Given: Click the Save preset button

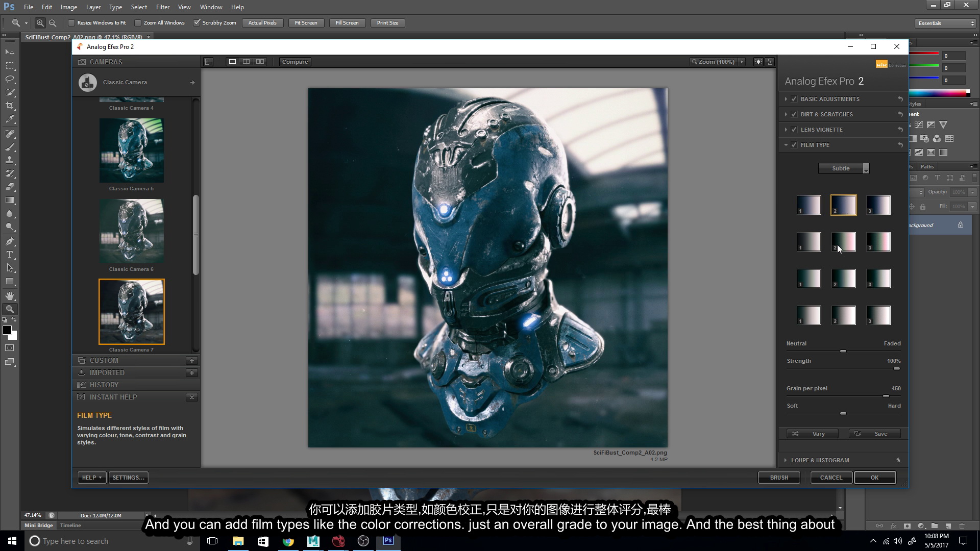Looking at the screenshot, I should coord(875,434).
